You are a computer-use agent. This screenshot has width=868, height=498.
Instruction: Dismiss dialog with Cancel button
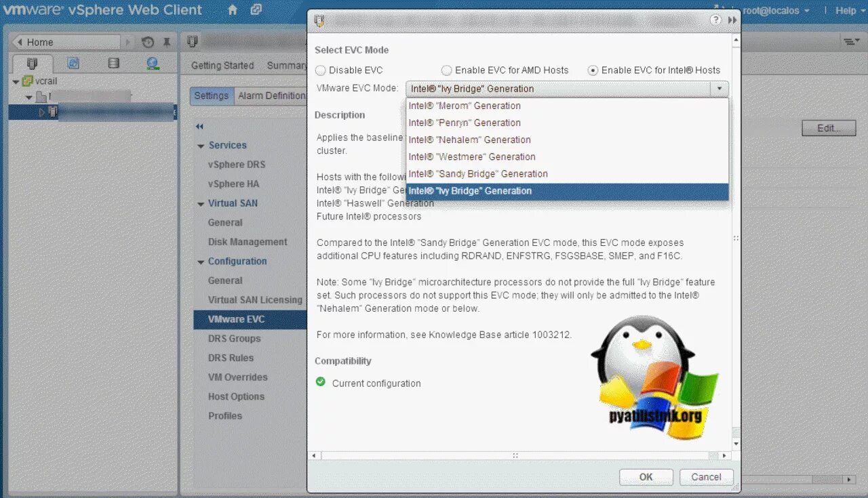[706, 477]
